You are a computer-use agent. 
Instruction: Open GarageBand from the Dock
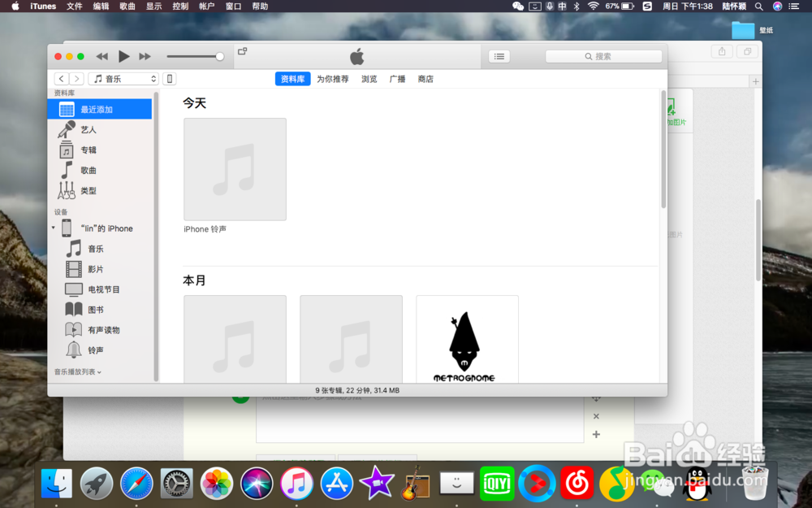[416, 484]
